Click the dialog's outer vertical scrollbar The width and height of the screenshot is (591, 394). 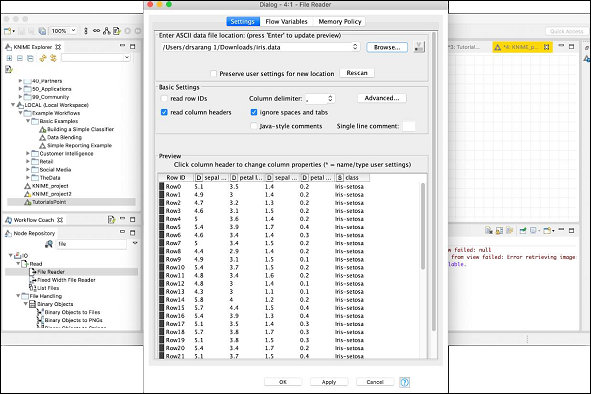point(434,181)
